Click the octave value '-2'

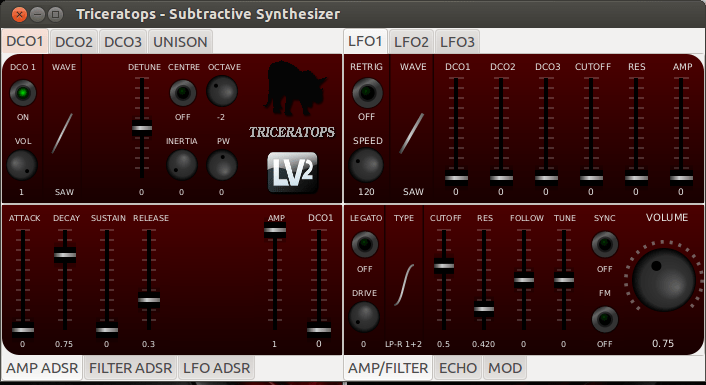coord(221,117)
